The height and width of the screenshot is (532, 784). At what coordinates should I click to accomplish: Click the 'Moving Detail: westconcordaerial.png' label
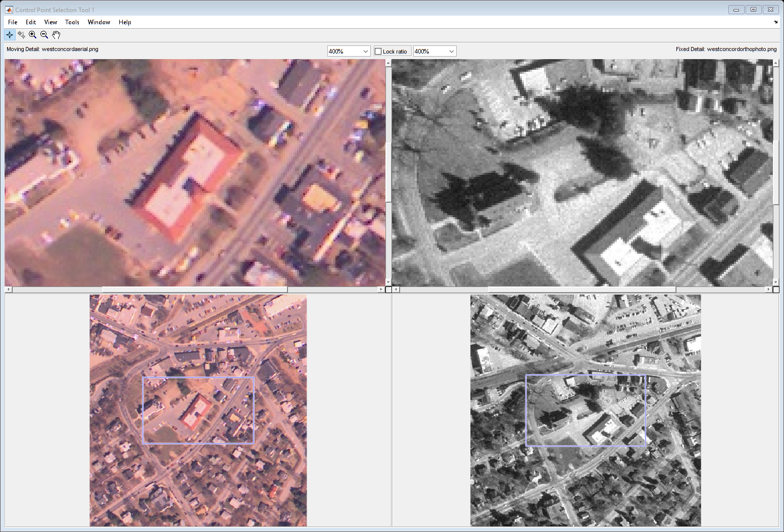pyautogui.click(x=53, y=49)
